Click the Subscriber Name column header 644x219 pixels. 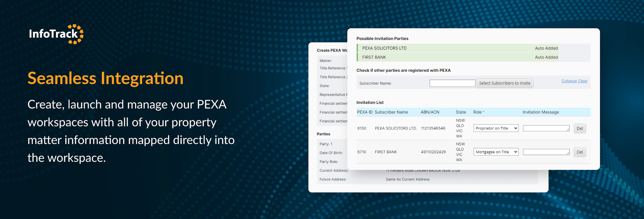391,112
